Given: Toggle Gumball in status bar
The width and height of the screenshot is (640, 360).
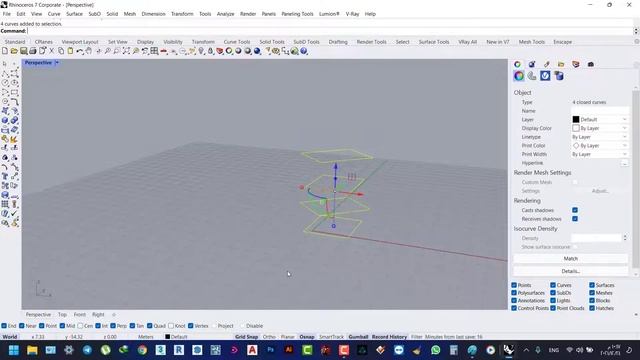Looking at the screenshot, I should click(x=358, y=337).
